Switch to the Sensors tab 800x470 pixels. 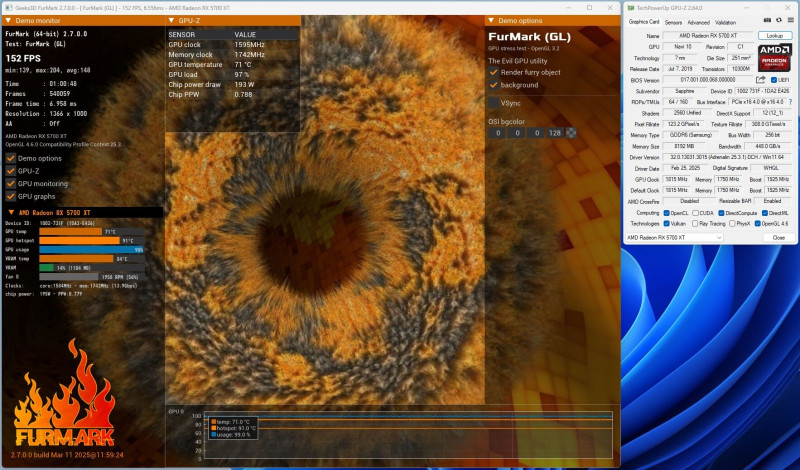pyautogui.click(x=673, y=22)
